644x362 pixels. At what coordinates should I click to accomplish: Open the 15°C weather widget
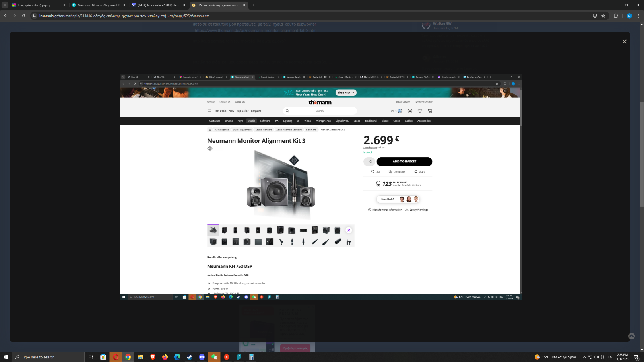[x=555, y=357]
